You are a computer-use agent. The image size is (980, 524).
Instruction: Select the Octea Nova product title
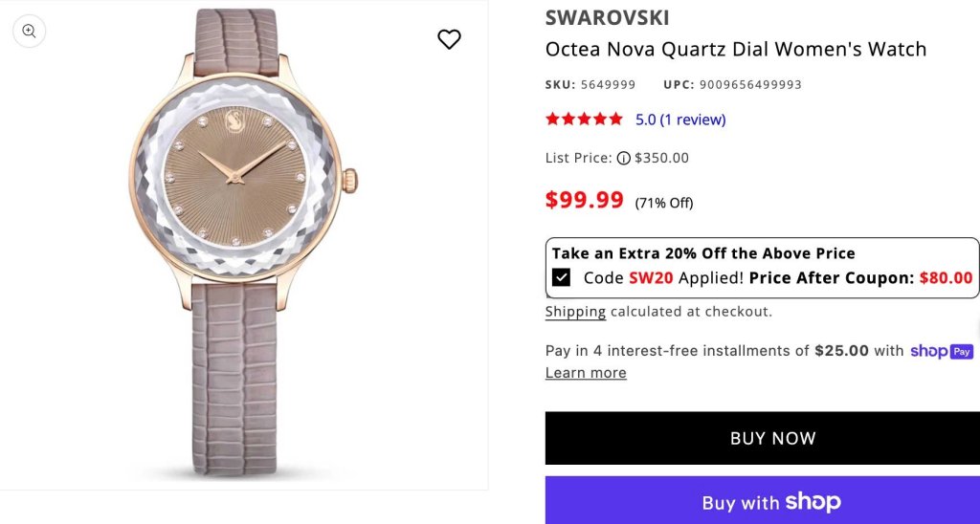pos(736,50)
